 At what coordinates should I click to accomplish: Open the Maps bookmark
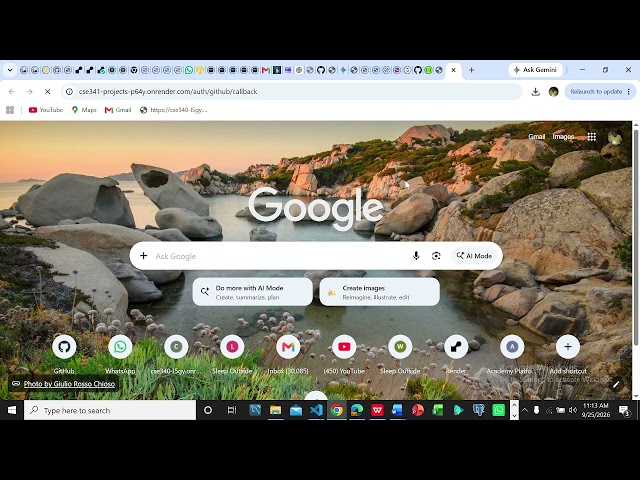84,110
